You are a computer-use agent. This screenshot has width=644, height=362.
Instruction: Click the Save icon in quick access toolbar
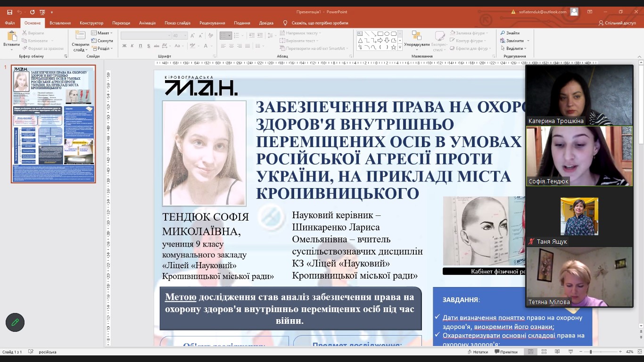(9, 12)
